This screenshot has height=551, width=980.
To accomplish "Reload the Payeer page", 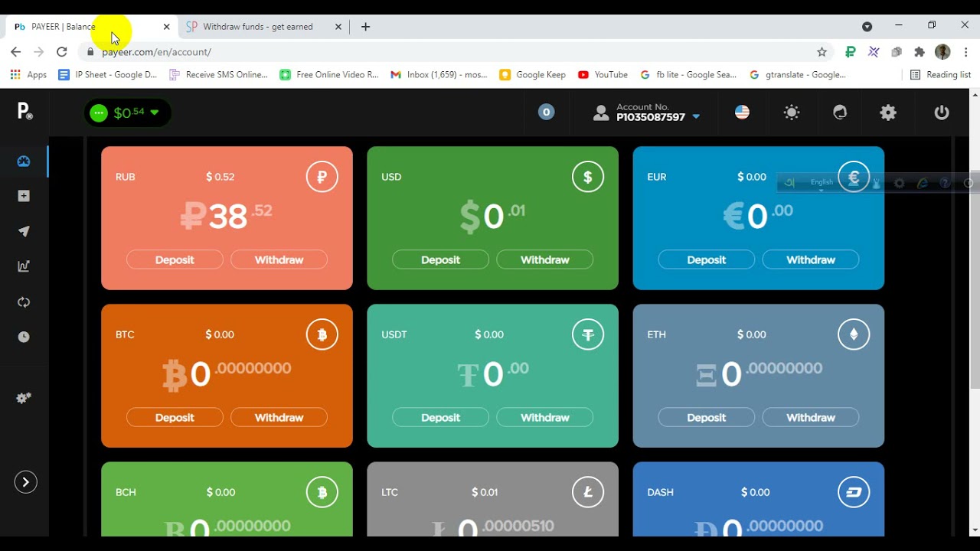I will (x=62, y=52).
